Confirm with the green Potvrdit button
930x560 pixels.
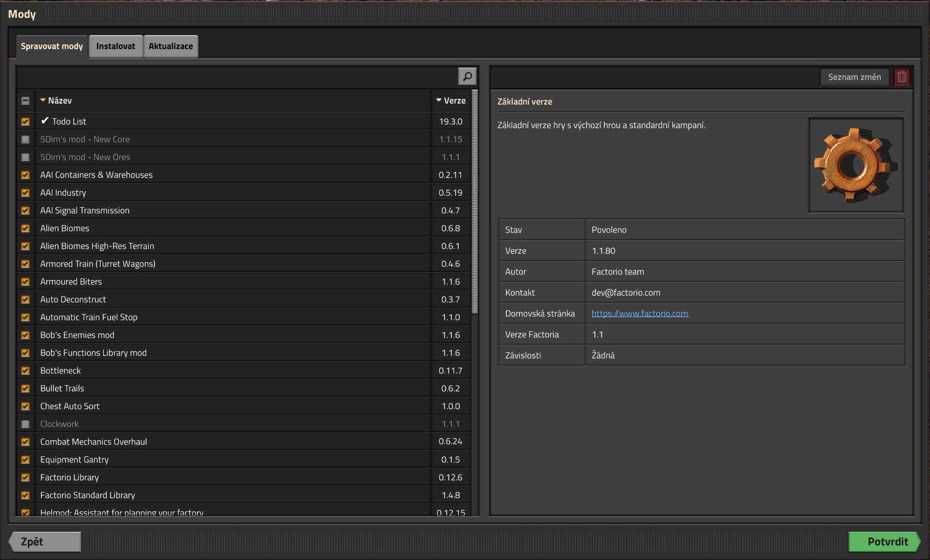(884, 542)
